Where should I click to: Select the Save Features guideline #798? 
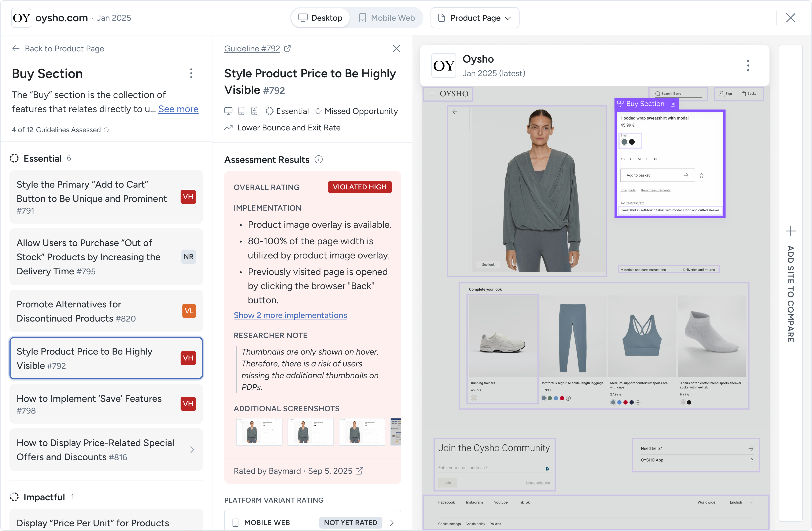pyautogui.click(x=106, y=404)
